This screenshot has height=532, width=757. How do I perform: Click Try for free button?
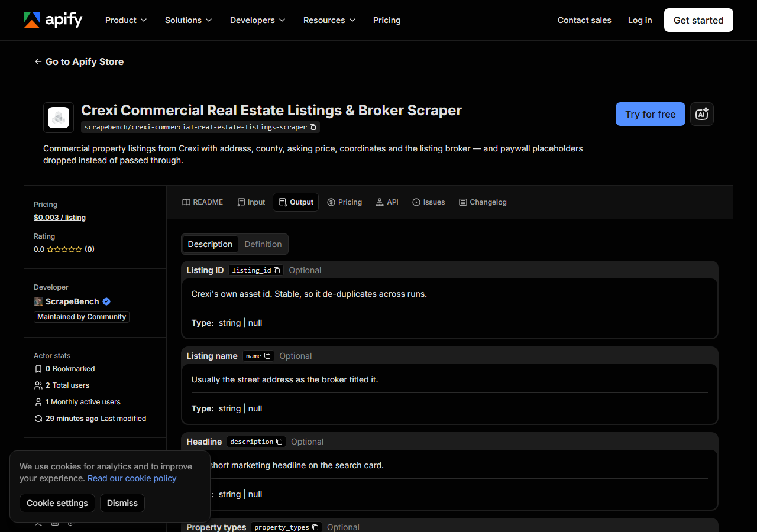[x=651, y=114]
